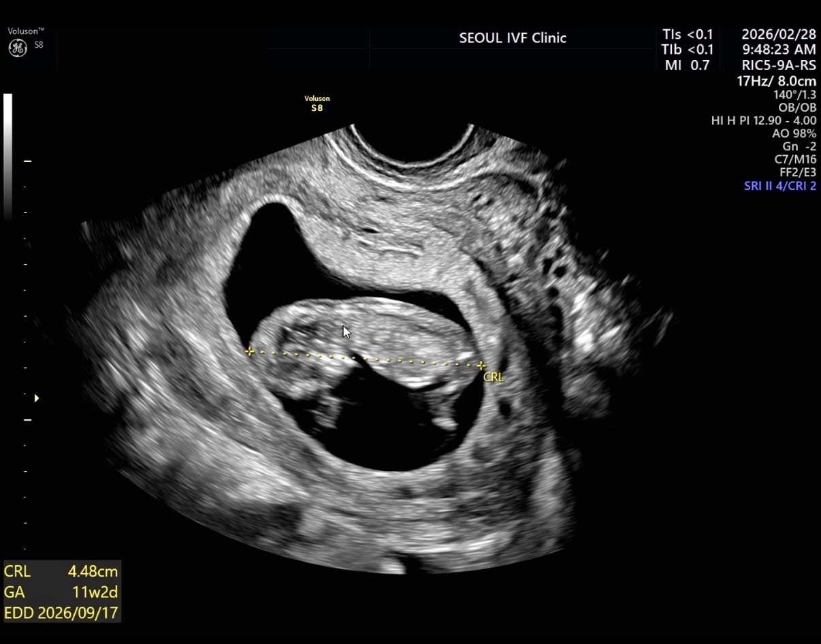Click the RIC5-9A-RS probe label
821x644 pixels.
click(x=779, y=65)
